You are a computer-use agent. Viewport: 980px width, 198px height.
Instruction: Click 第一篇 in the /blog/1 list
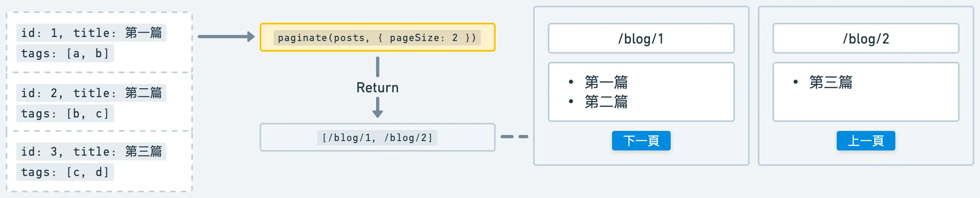606,82
